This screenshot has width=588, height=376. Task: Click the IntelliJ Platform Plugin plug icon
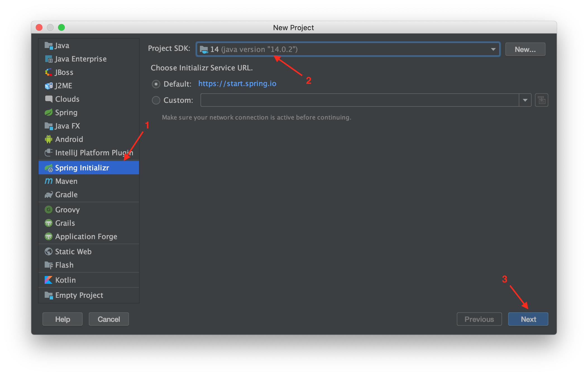[x=49, y=153]
